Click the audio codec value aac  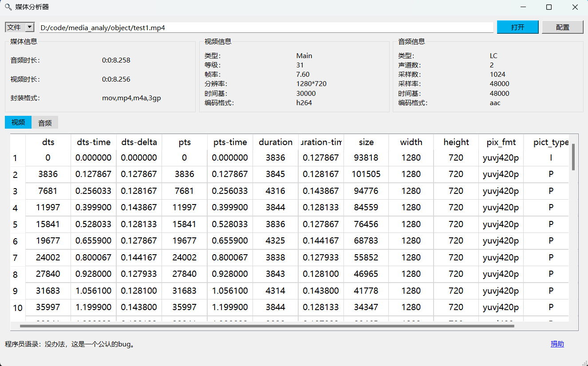(495, 103)
